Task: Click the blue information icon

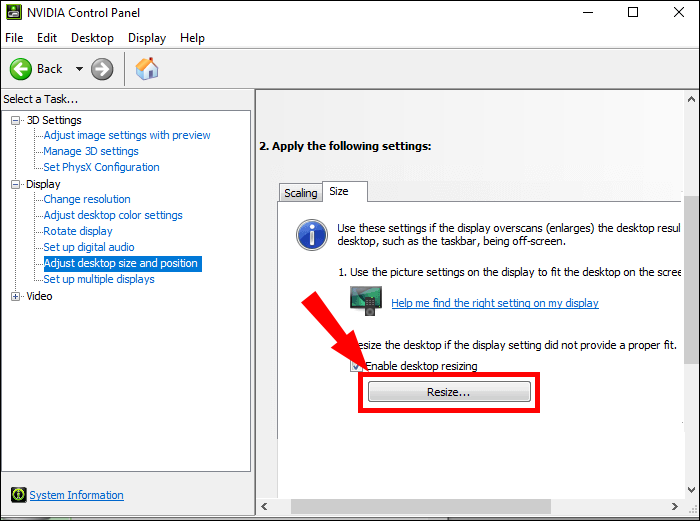Action: pyautogui.click(x=312, y=235)
